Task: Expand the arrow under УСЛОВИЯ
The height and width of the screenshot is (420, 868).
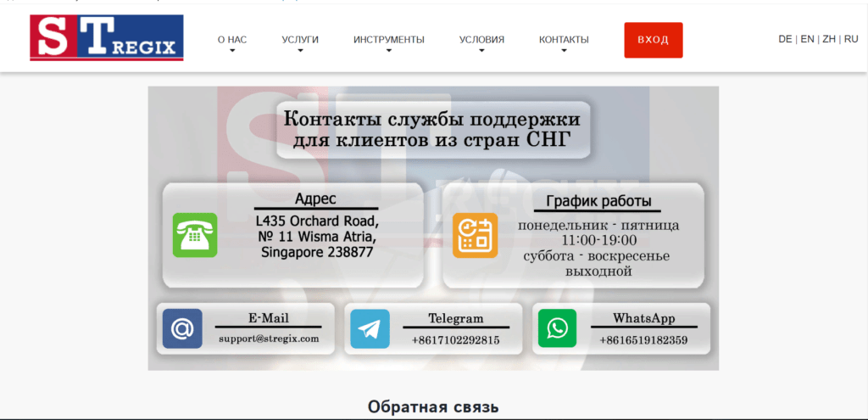Action: pyautogui.click(x=481, y=50)
